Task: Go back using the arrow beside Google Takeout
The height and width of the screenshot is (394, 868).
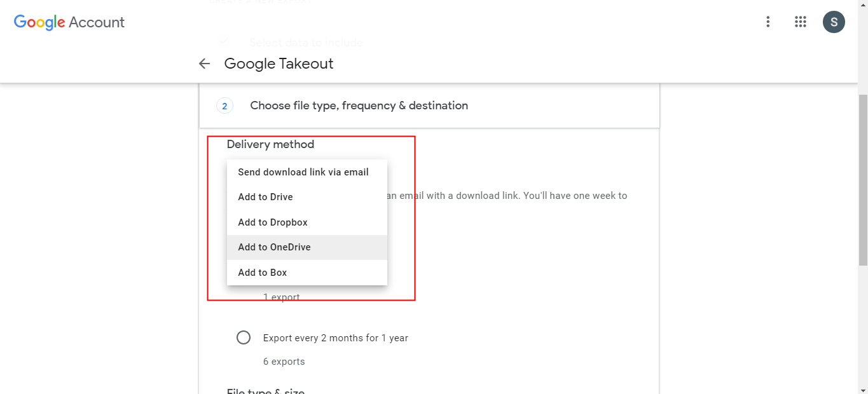Action: tap(204, 64)
